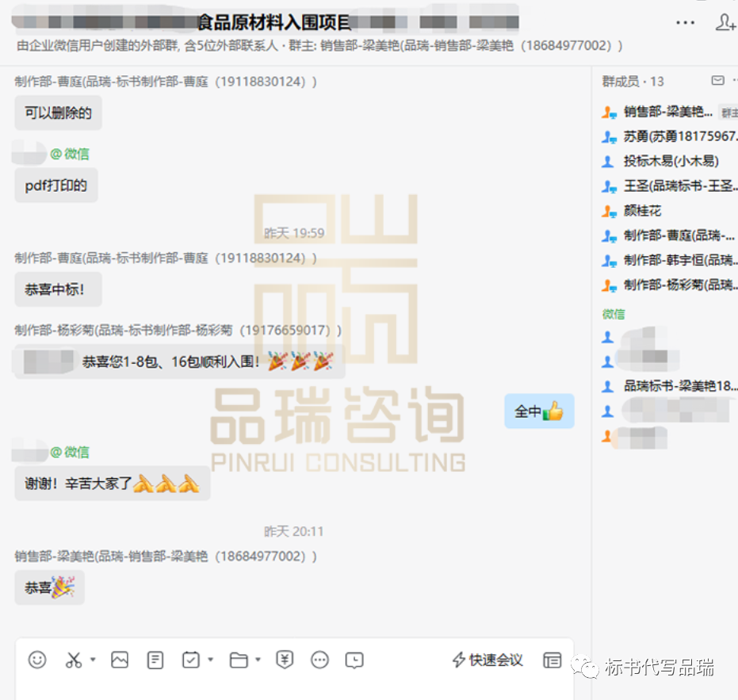Click the to-do task icon

tap(190, 660)
